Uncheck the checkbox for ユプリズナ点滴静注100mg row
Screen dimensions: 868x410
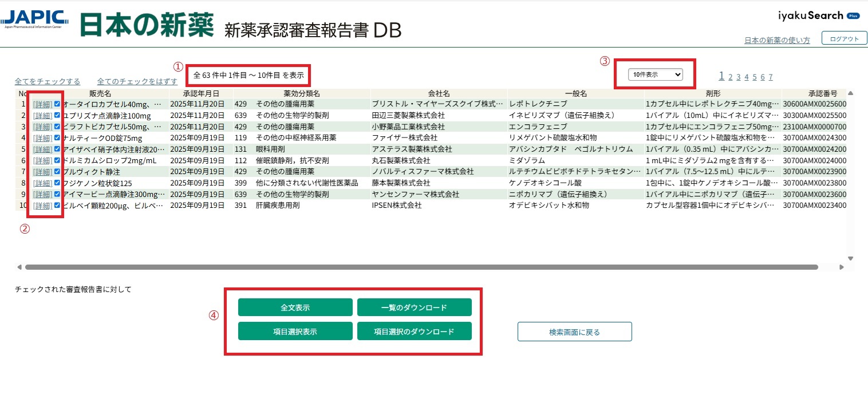tap(57, 115)
